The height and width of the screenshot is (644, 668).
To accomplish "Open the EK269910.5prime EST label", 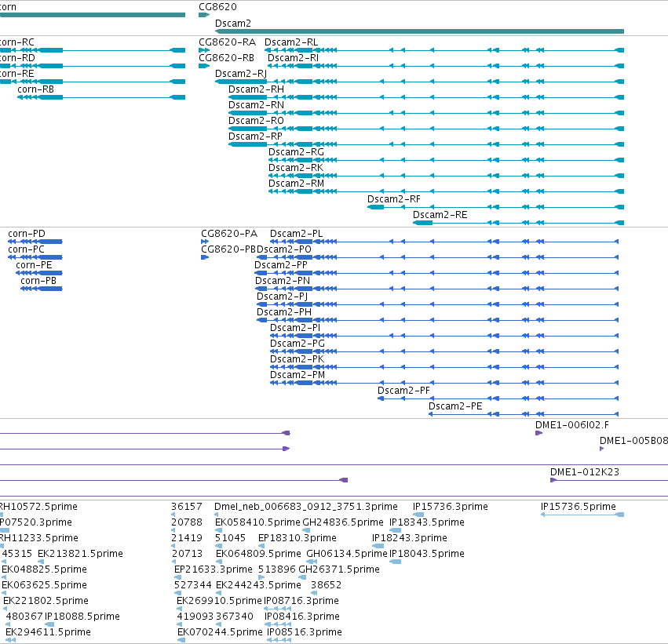I will click(x=219, y=601).
